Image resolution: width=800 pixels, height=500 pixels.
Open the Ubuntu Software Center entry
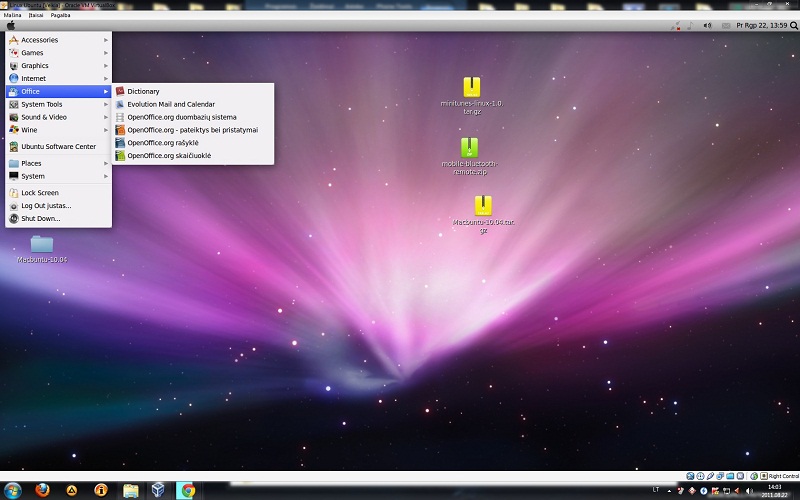tap(58, 146)
